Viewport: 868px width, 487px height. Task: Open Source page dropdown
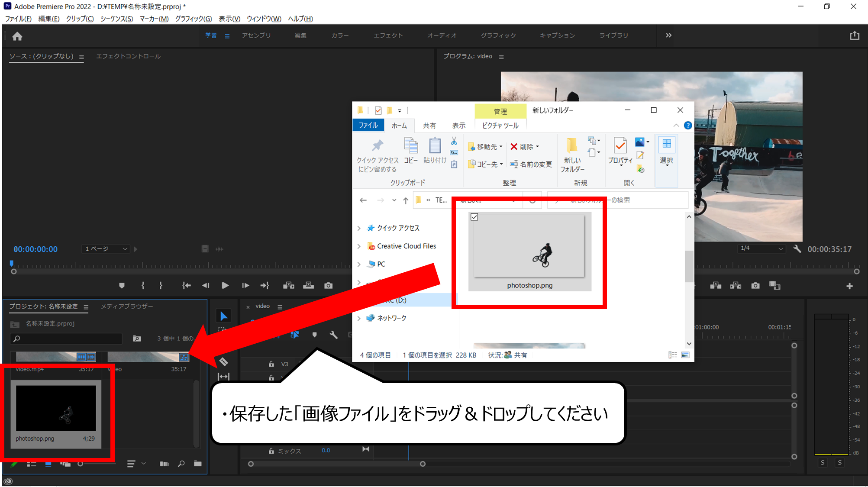click(106, 249)
